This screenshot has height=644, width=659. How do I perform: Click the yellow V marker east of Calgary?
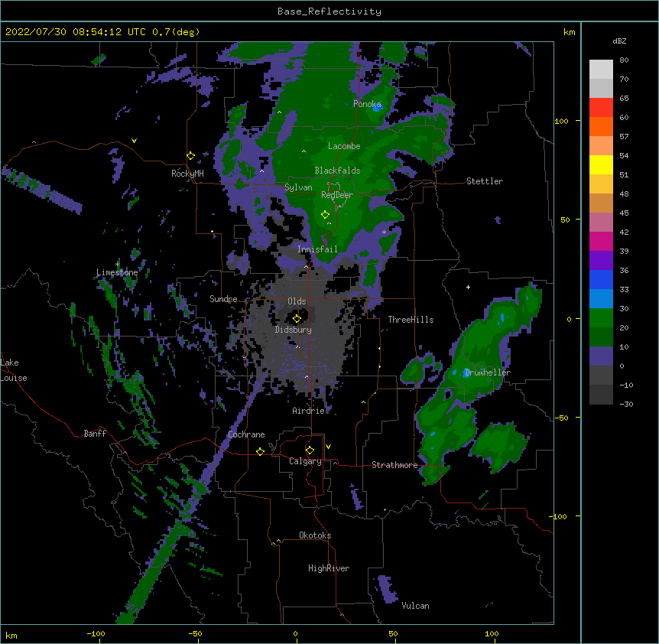tap(328, 447)
